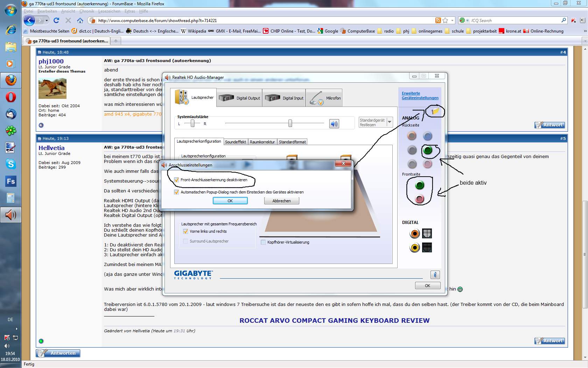Screen dimensions: 588x368
Task: Open search engine selector dropdown
Action: click(x=468, y=20)
